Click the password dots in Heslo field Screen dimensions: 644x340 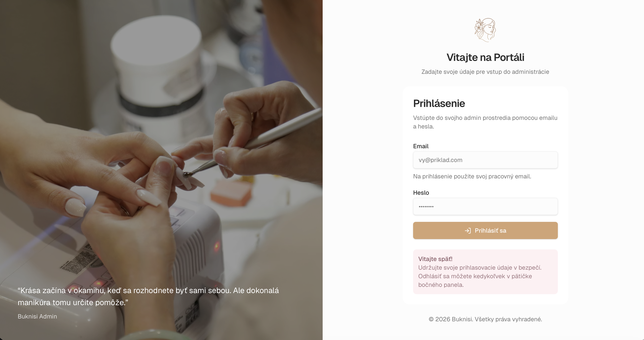click(x=426, y=207)
